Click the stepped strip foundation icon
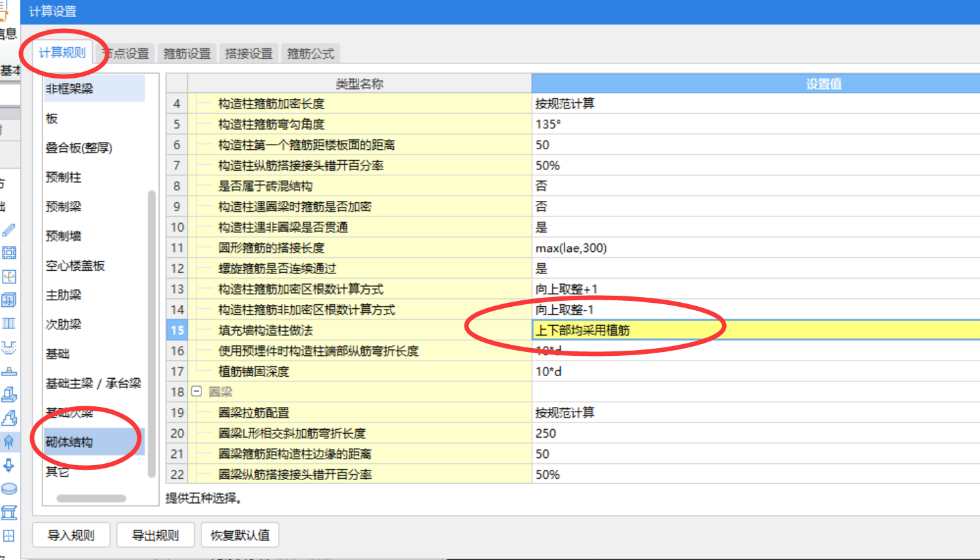 click(9, 418)
